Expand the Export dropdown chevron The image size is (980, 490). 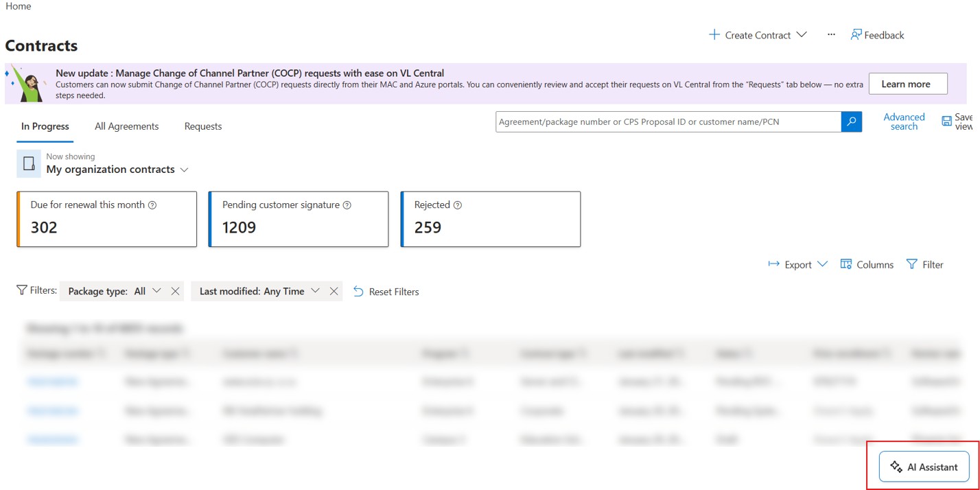[823, 264]
